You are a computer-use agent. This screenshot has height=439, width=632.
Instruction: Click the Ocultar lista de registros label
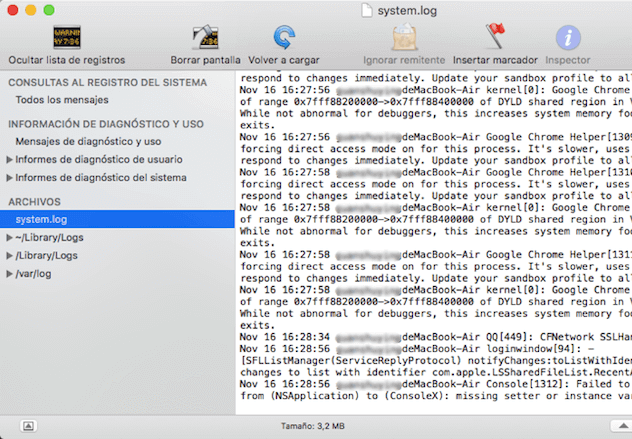tap(67, 60)
